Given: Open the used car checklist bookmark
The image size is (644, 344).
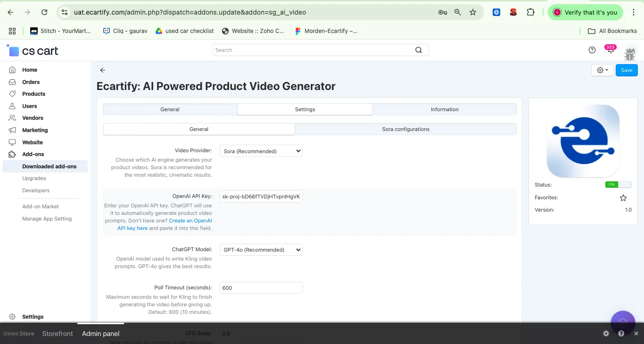Looking at the screenshot, I should coord(184,31).
